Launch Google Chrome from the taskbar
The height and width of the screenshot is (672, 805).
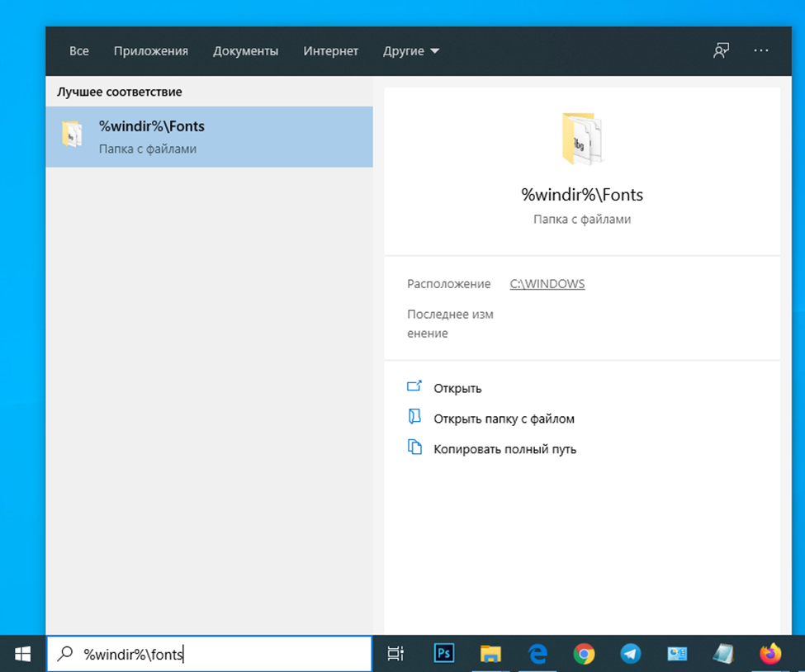[x=584, y=654]
